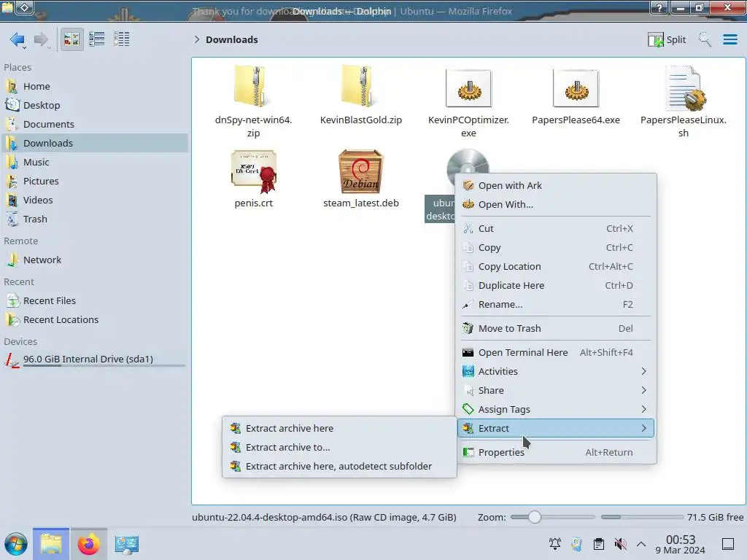
Task: Open 96.0 GiB Internal Drive (sda1)
Action: click(96, 359)
